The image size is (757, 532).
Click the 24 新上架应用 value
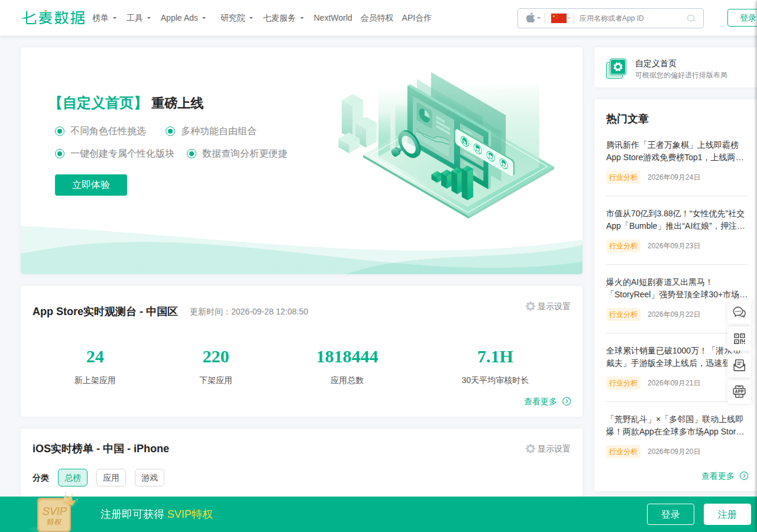pos(95,357)
